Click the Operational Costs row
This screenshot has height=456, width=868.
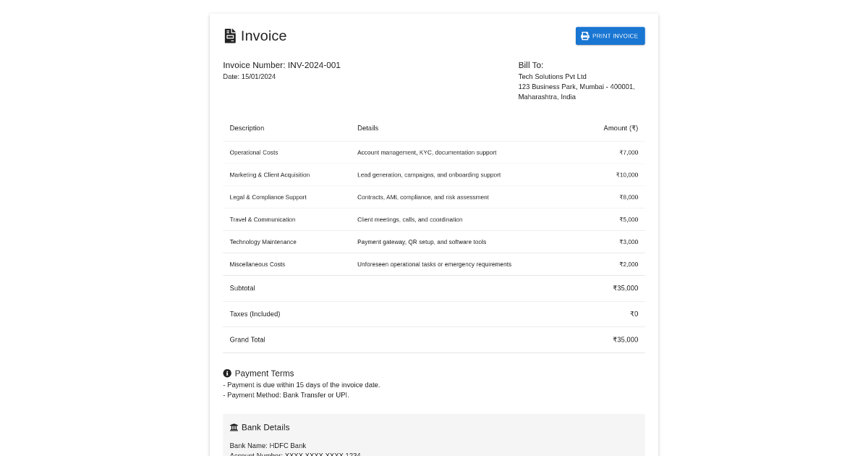coord(254,153)
